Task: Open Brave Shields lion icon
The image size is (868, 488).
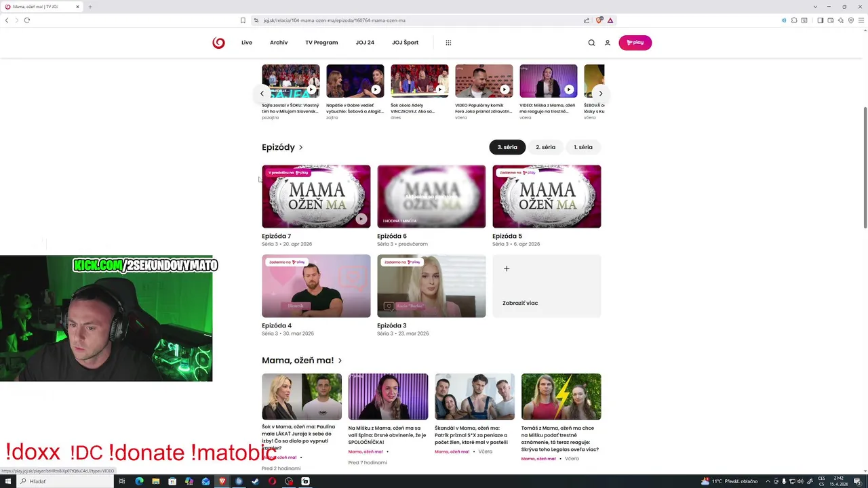Action: point(599,20)
